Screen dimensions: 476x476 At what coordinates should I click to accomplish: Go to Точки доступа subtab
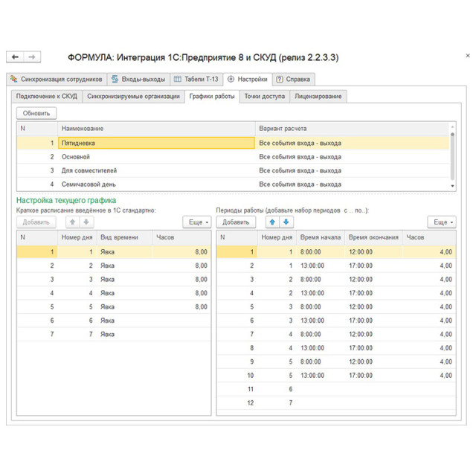pos(264,96)
